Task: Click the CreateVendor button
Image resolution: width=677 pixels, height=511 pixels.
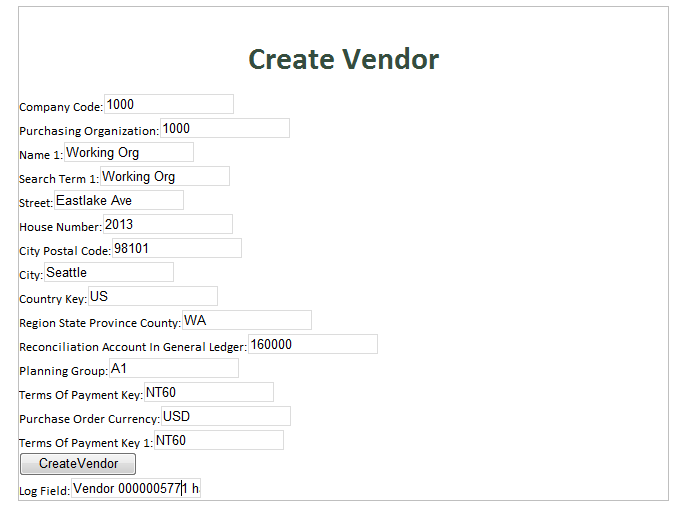Action: point(78,464)
